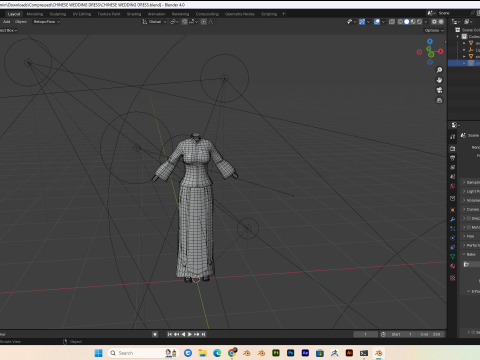Open the Object properties tab

(x=453, y=210)
